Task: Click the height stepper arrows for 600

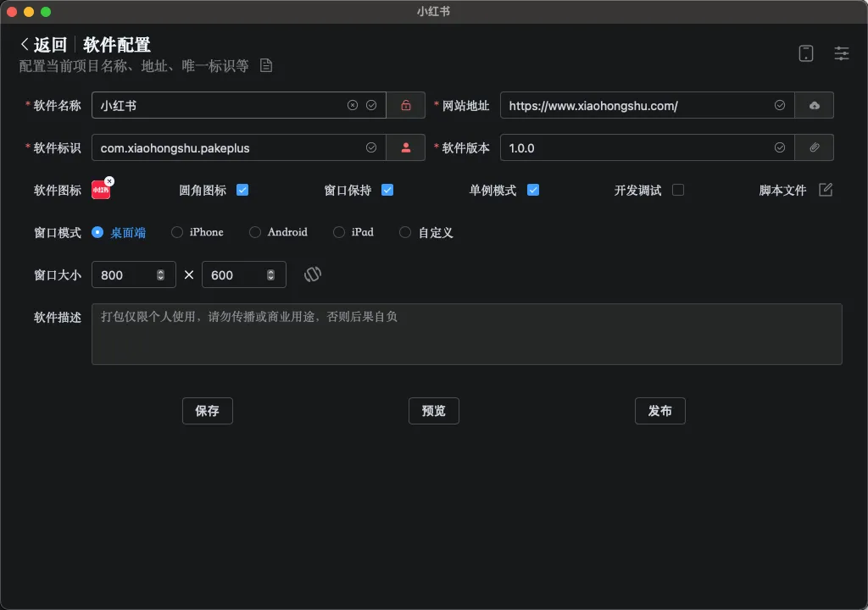Action: pyautogui.click(x=270, y=275)
